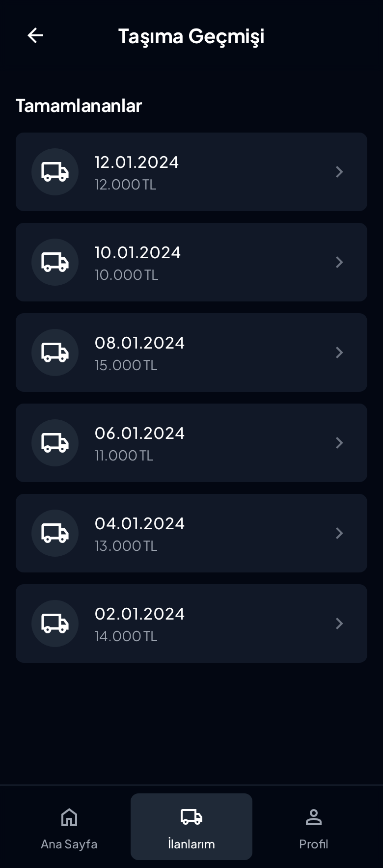Open details chevron for 02.01.2024
This screenshot has width=383, height=868.
click(x=339, y=624)
